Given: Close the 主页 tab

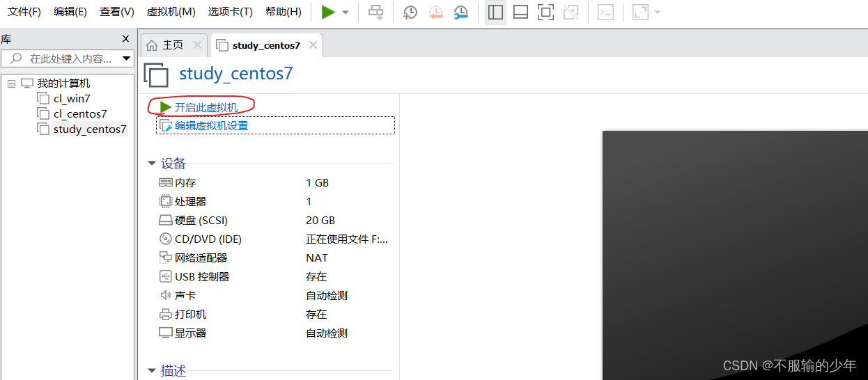Looking at the screenshot, I should click(197, 45).
